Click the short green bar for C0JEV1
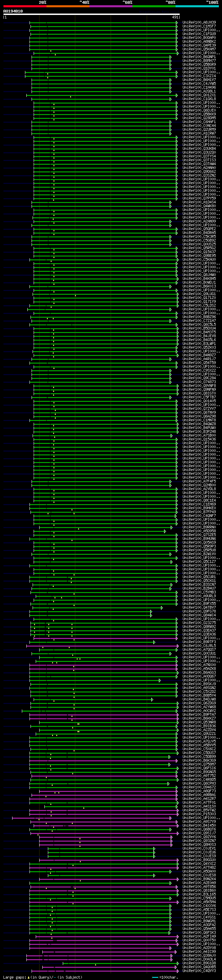Viewport: 222px width, 980px height. [101, 848]
